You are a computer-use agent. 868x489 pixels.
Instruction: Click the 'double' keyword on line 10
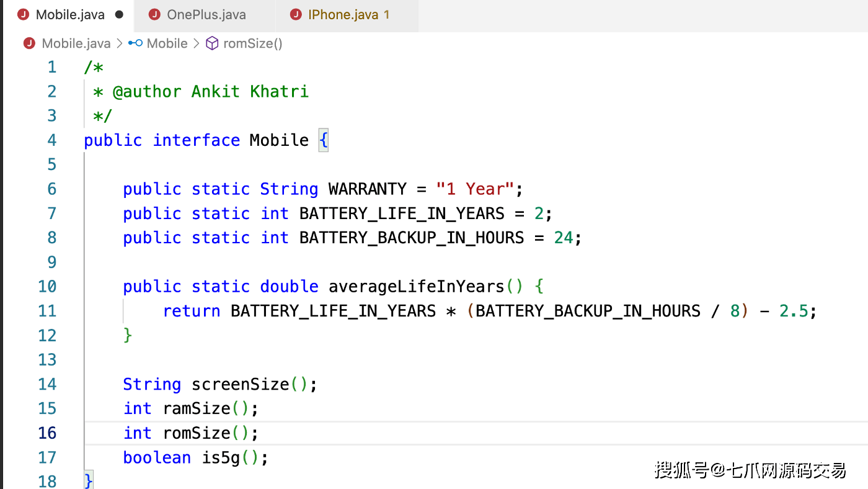pyautogui.click(x=289, y=287)
